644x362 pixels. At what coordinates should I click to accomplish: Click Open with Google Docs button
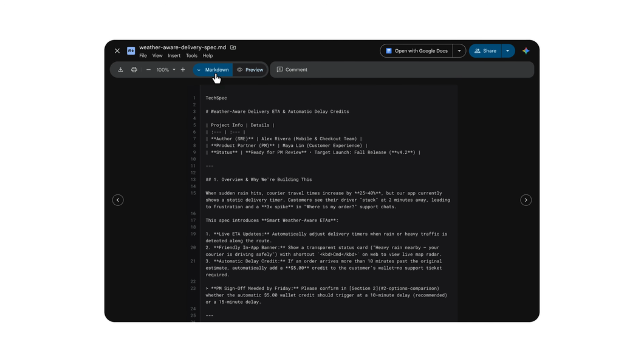[x=416, y=51]
